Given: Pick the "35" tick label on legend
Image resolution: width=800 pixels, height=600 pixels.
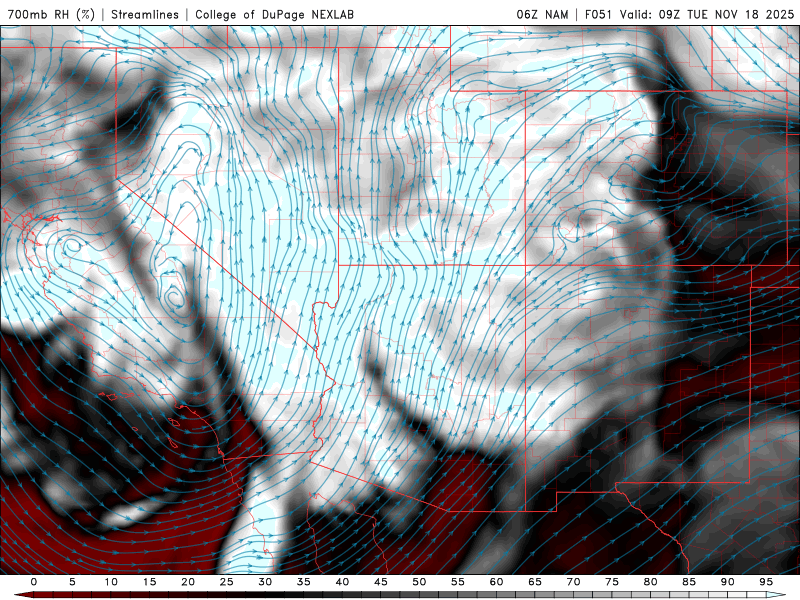Looking at the screenshot, I should pos(304,582).
